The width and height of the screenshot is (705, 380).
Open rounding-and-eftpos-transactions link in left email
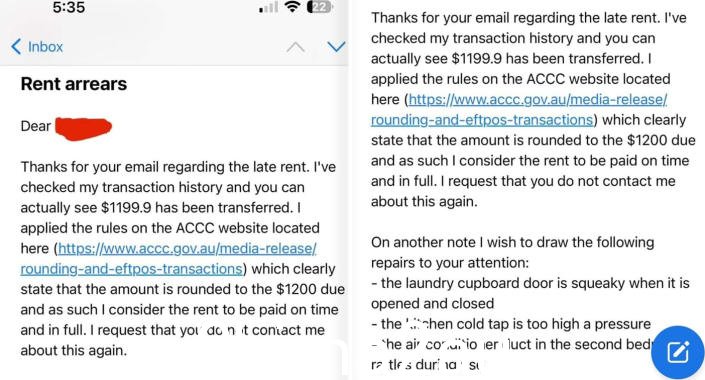point(131,269)
